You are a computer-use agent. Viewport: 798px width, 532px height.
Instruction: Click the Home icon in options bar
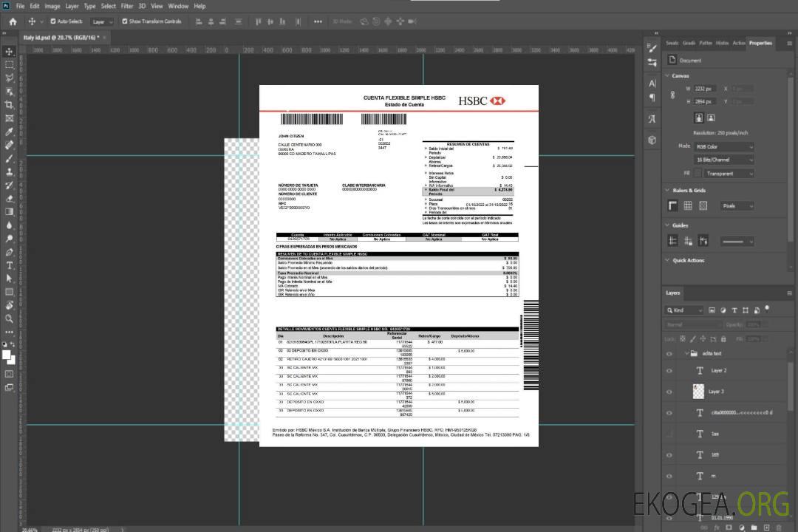(x=13, y=21)
